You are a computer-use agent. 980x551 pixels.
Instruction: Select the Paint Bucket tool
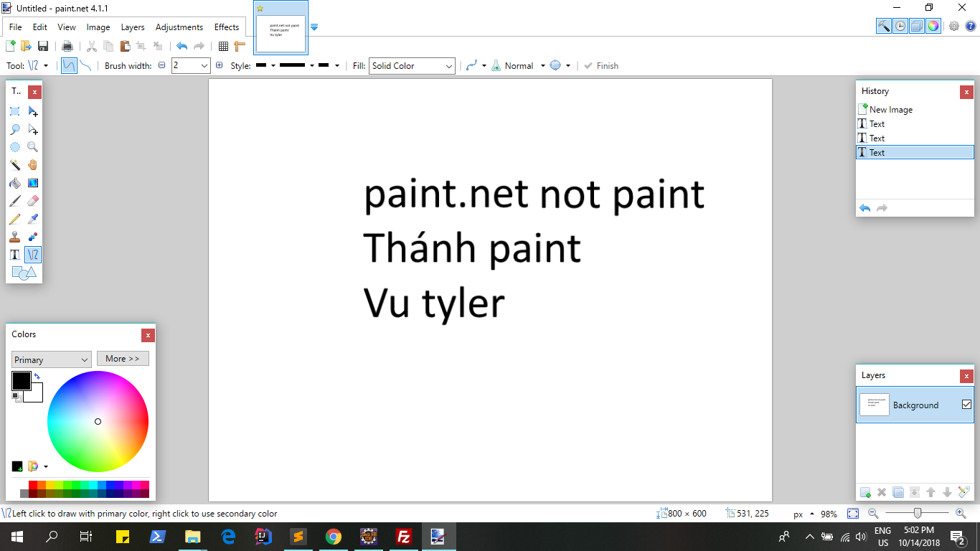[x=14, y=183]
